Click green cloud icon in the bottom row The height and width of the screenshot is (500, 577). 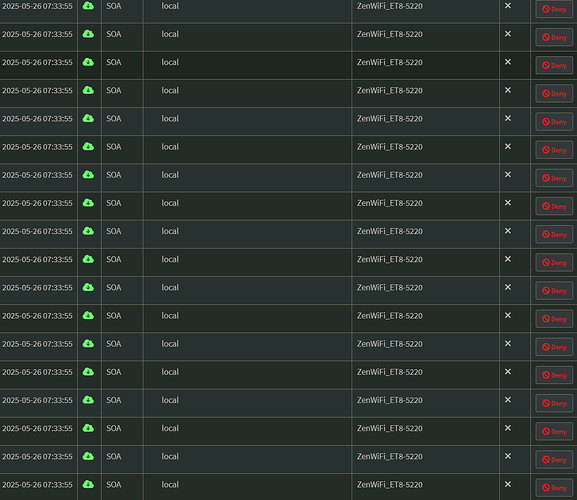(x=88, y=484)
